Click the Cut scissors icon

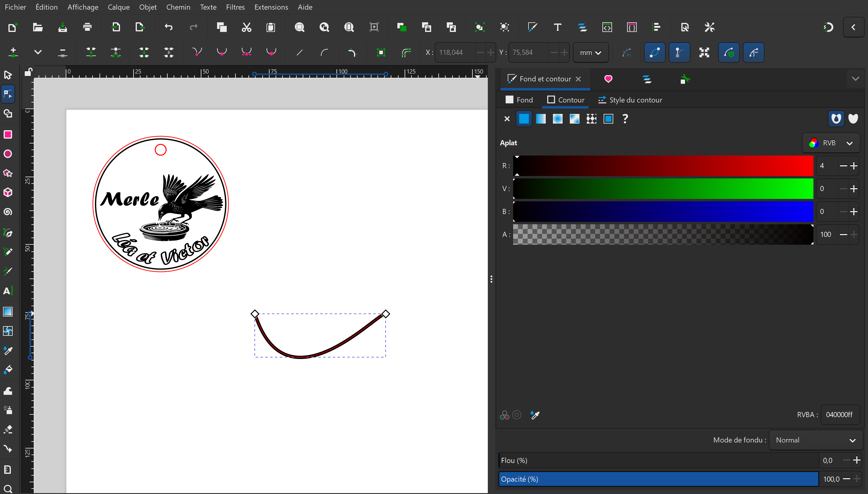246,27
